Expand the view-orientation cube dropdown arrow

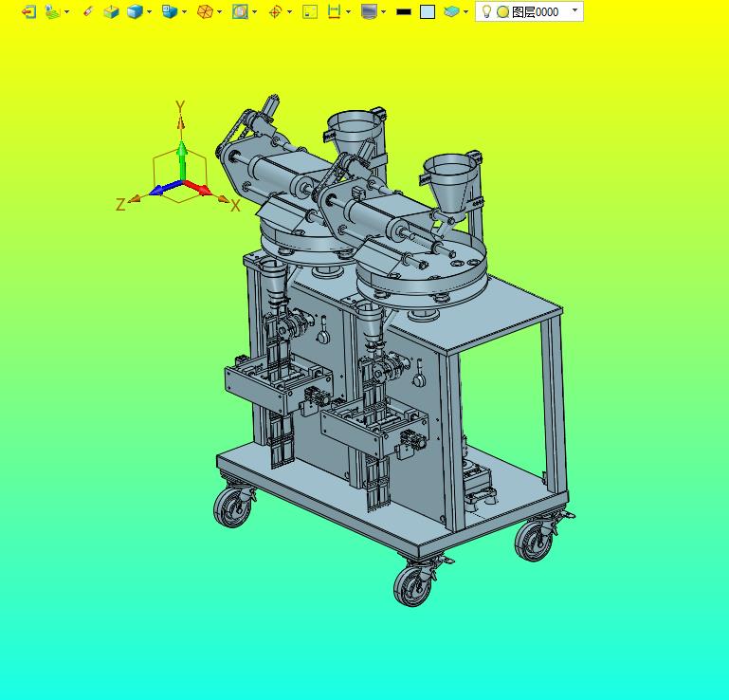click(x=185, y=11)
